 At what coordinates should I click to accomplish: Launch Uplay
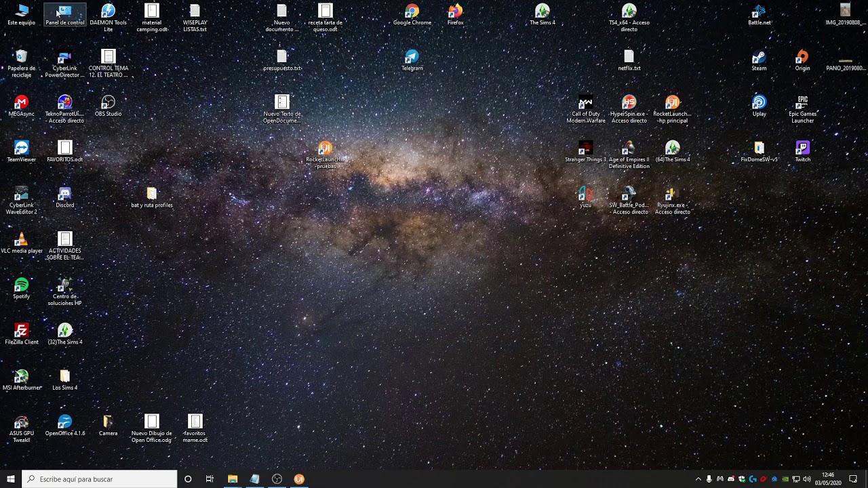coord(759,106)
